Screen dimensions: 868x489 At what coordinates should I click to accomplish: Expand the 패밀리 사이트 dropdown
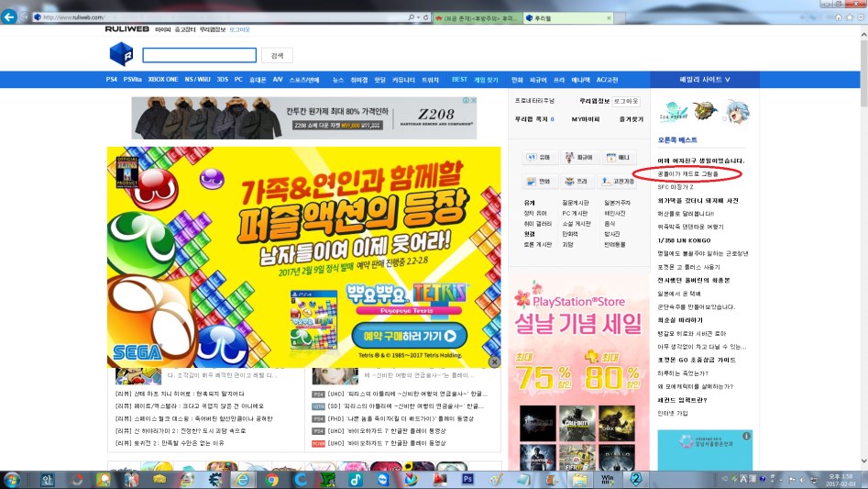click(x=705, y=80)
